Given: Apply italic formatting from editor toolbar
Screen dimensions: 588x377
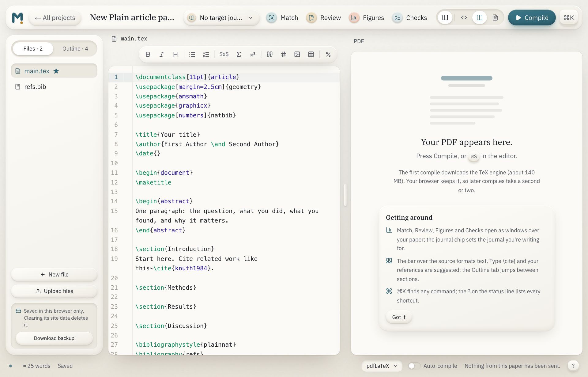Looking at the screenshot, I should (x=162, y=54).
